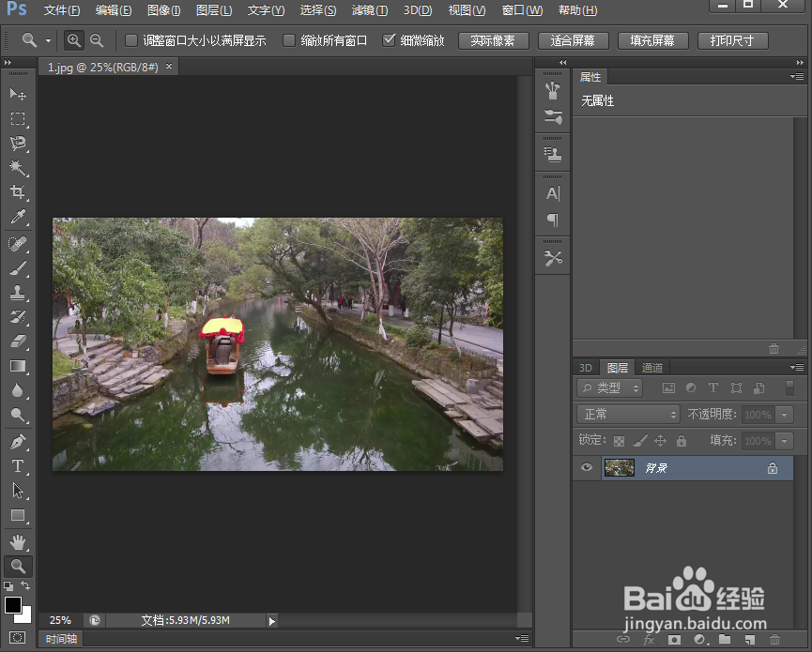This screenshot has height=652, width=812.
Task: Open the 图层 panel flyout menu
Action: coord(797,368)
